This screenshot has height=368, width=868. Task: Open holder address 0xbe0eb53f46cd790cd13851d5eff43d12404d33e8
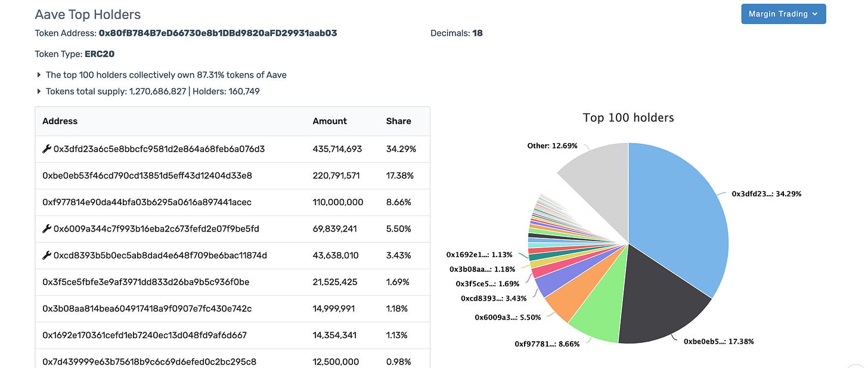tap(147, 175)
